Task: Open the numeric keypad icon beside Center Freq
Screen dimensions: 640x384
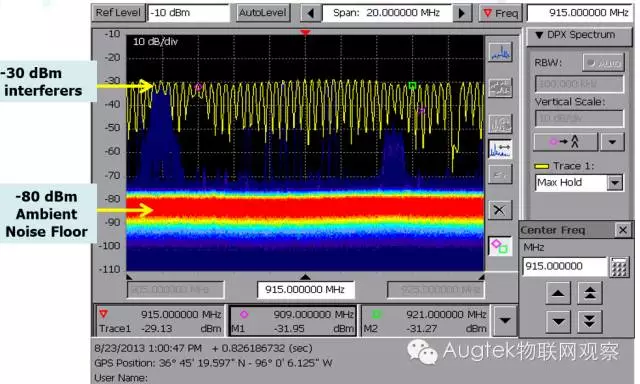Action: click(x=619, y=267)
